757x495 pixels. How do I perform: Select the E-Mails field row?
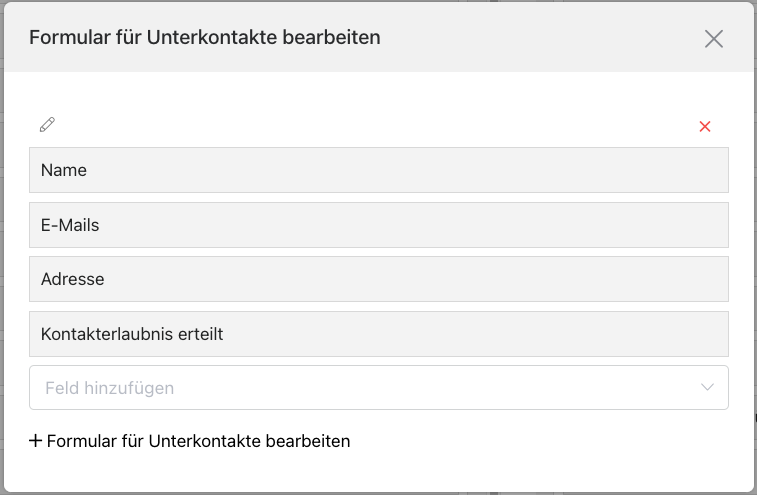tap(378, 225)
